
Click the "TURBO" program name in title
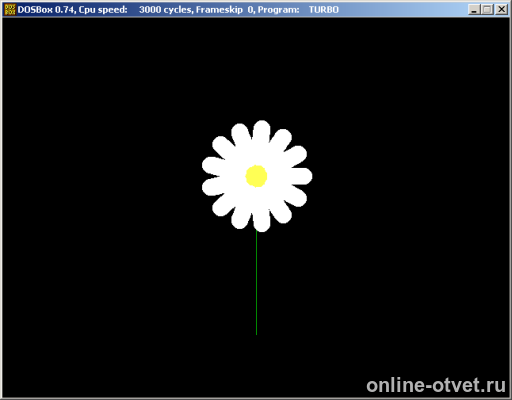point(323,10)
